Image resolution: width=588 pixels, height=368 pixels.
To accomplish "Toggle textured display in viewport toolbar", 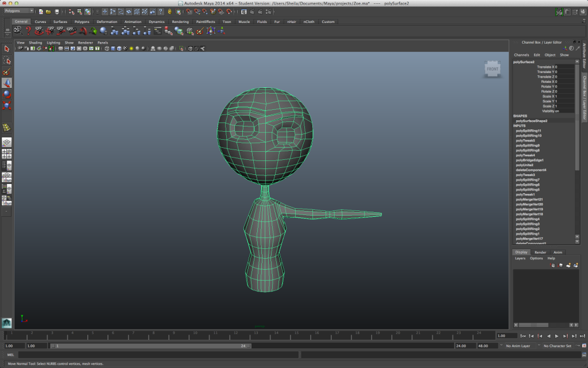I will [125, 48].
